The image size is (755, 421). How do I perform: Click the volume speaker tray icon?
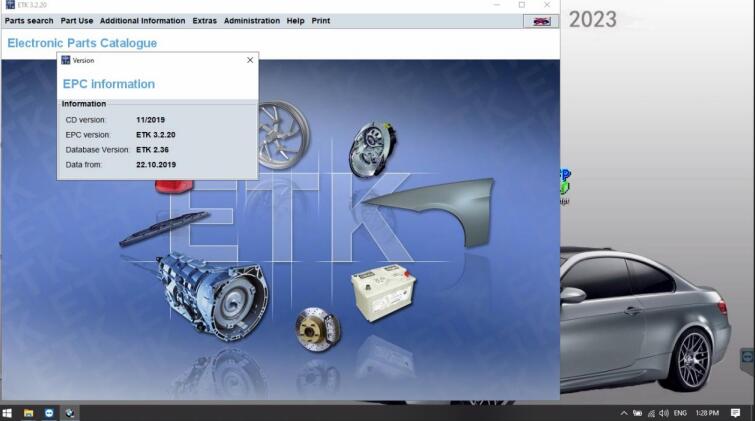point(664,413)
